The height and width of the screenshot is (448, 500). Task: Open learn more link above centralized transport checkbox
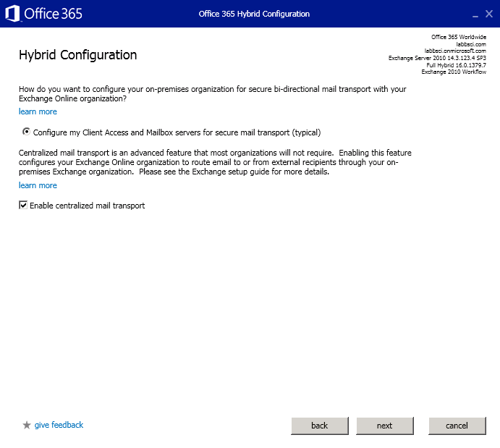38,185
